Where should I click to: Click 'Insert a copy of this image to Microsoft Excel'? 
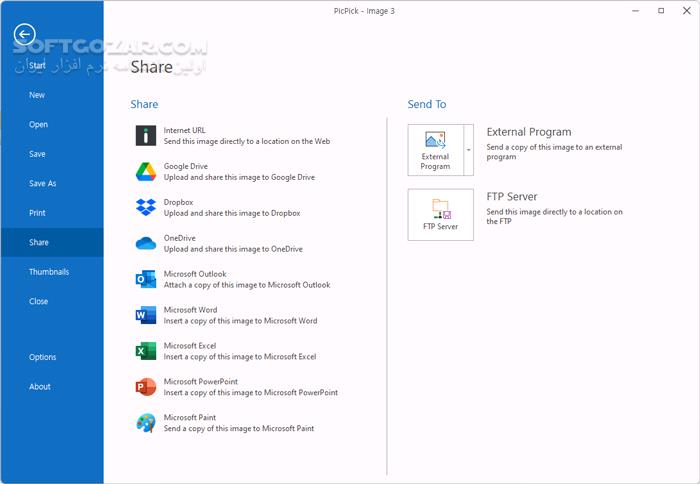pos(240,357)
